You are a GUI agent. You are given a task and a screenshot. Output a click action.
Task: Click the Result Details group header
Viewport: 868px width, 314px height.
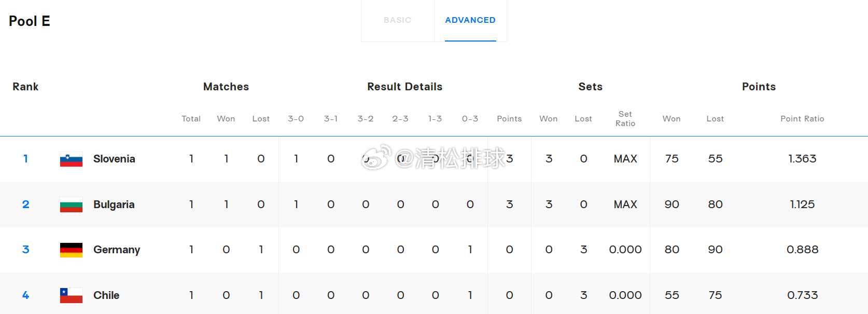pos(404,87)
